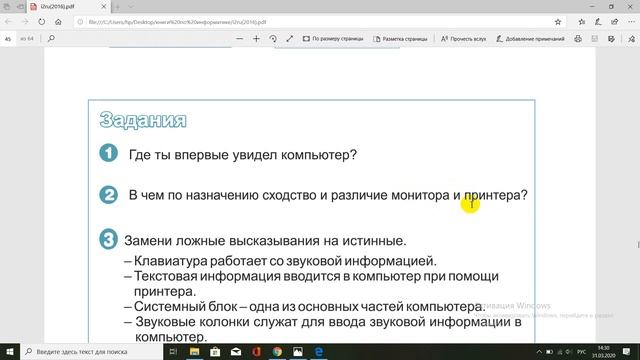Viewport: 640px width, 360px height.
Task: Click the line starting 'Звуковые колонки служат'
Action: pyautogui.click(x=329, y=329)
